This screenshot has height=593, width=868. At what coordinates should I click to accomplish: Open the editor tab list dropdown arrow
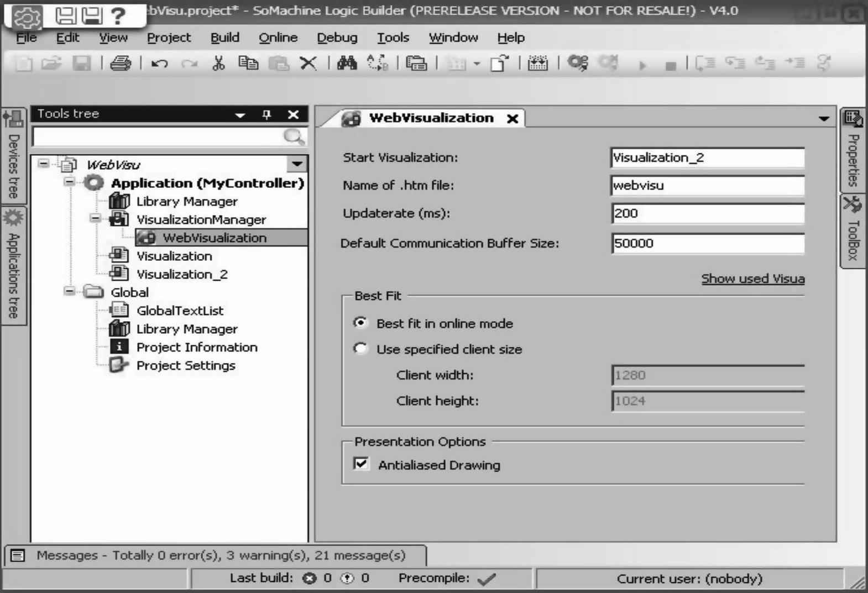point(824,118)
